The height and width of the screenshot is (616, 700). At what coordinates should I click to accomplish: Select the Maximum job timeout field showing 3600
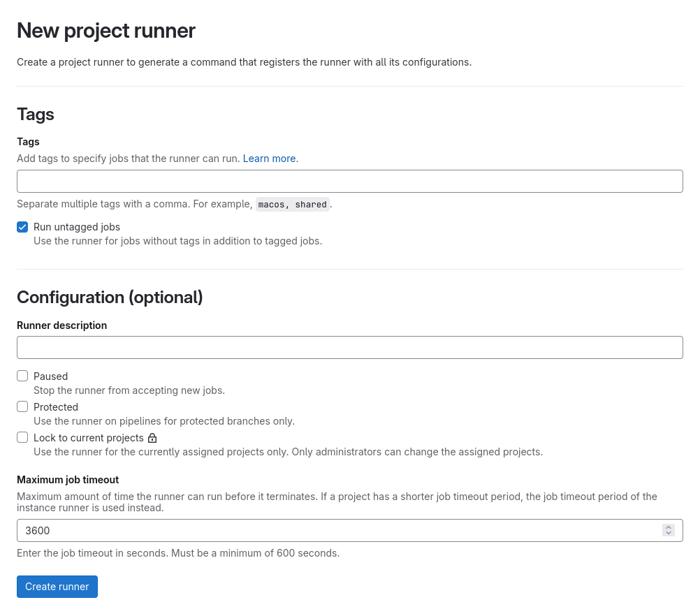tap(335, 530)
